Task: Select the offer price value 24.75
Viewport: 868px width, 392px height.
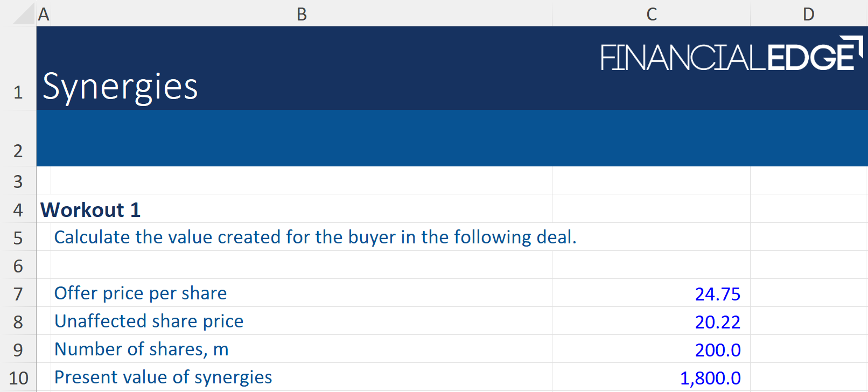Action: pos(717,294)
